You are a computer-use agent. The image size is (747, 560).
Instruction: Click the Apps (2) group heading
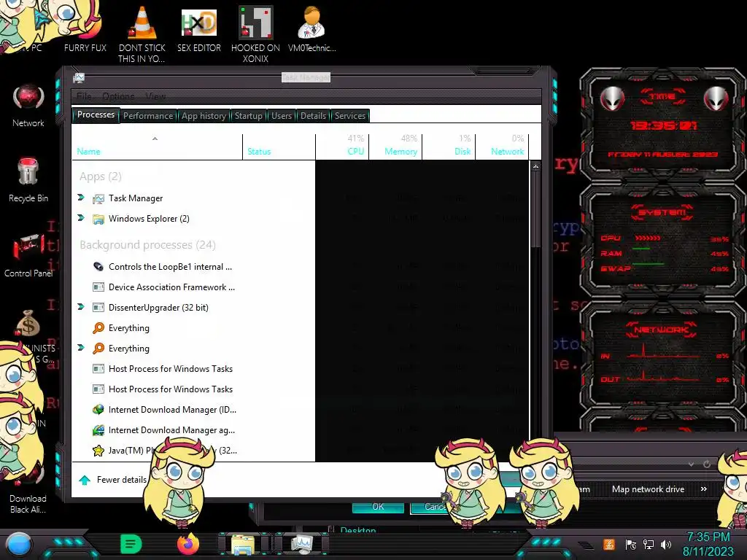101,176
